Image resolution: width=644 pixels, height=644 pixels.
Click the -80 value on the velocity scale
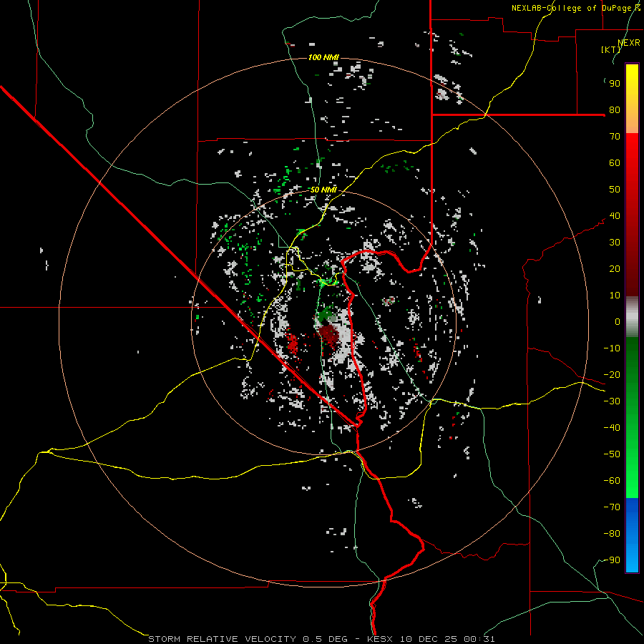tap(612, 534)
